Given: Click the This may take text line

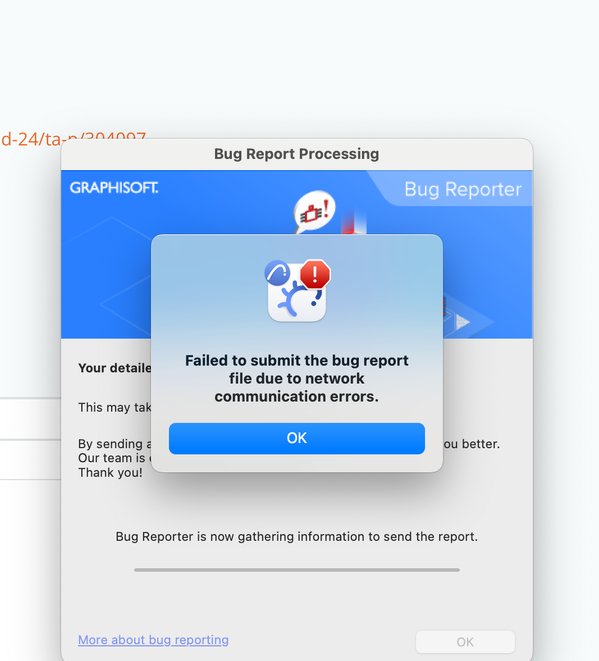Looking at the screenshot, I should tap(115, 408).
